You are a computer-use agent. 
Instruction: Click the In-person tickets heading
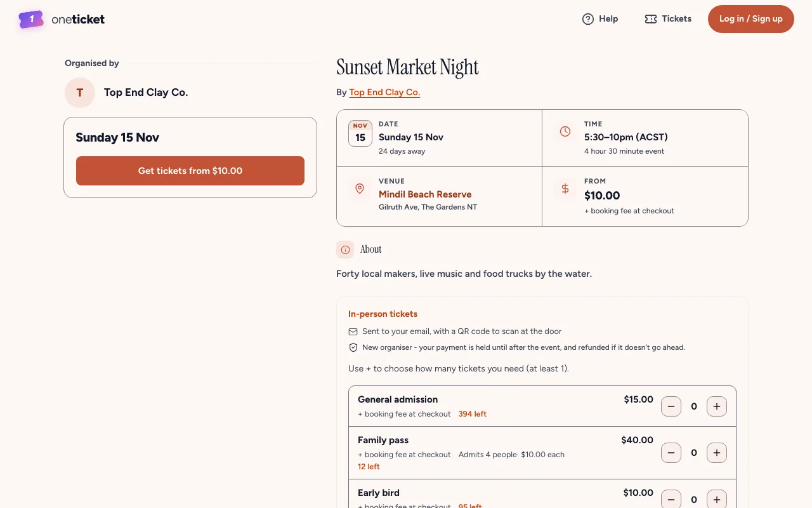click(x=383, y=314)
